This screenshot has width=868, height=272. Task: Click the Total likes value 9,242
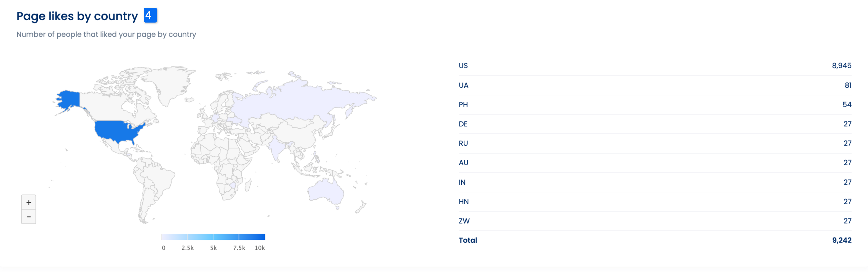coord(842,240)
